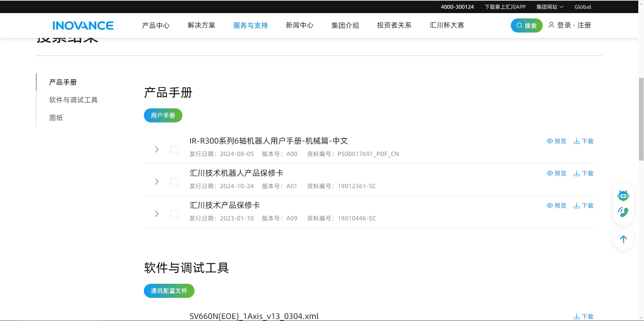Download the SV660N(EOE) xml file
The height and width of the screenshot is (321, 644).
583,316
